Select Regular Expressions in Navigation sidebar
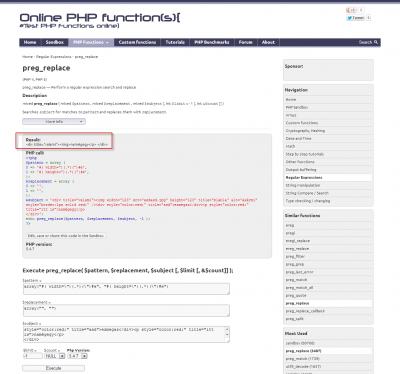 point(328,178)
